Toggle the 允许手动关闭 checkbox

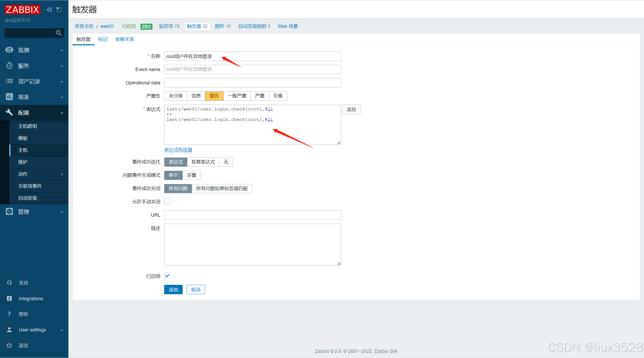tap(167, 201)
